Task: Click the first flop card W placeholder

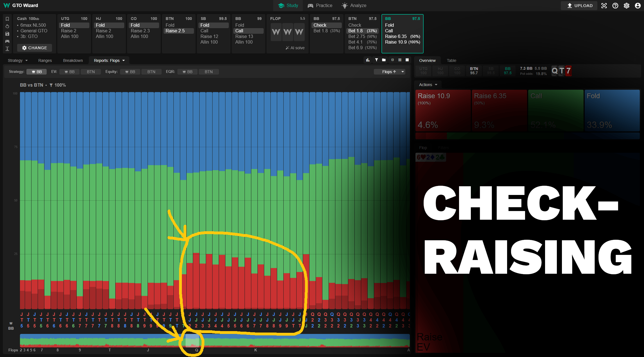Action: pyautogui.click(x=276, y=32)
